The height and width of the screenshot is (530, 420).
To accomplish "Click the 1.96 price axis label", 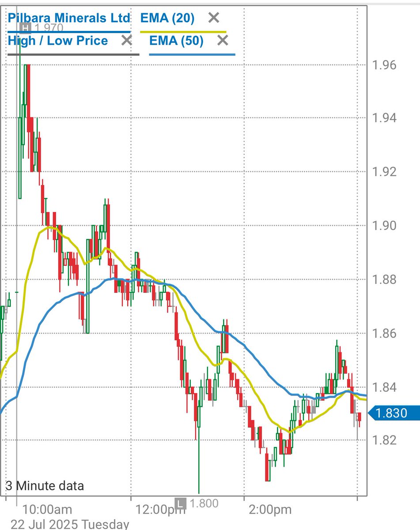I will [x=385, y=65].
